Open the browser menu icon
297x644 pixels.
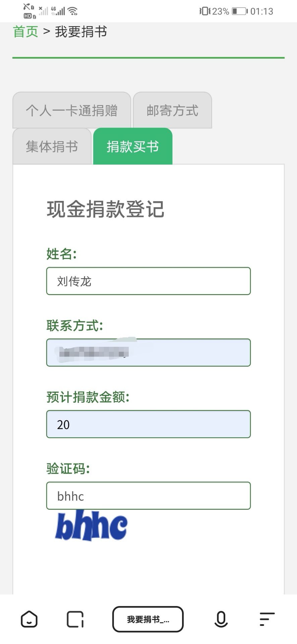(x=267, y=619)
